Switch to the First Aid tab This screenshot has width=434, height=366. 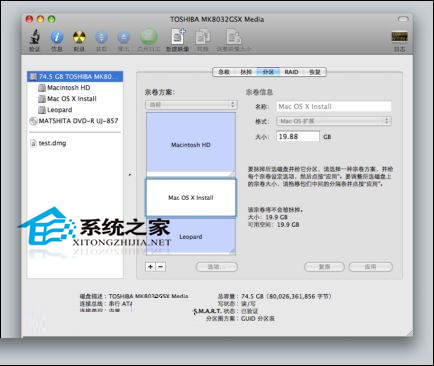point(224,72)
